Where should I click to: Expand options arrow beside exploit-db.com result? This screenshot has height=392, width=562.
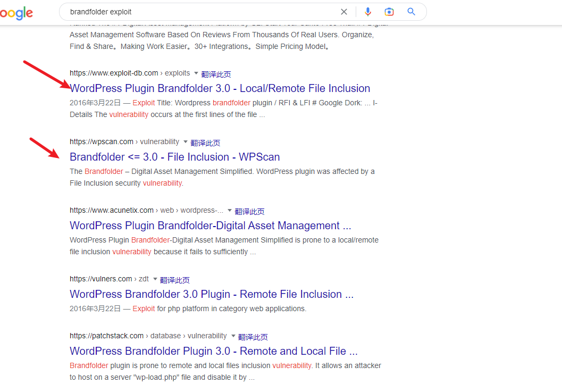click(x=196, y=73)
